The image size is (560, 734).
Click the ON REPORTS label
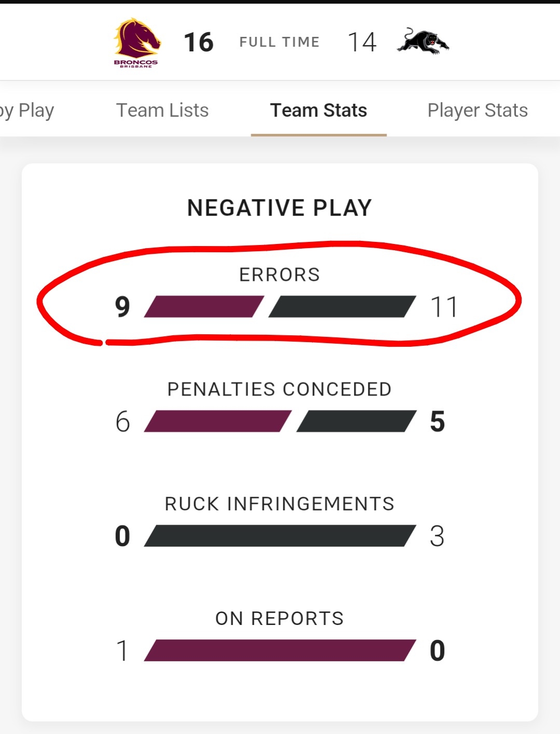point(280,619)
